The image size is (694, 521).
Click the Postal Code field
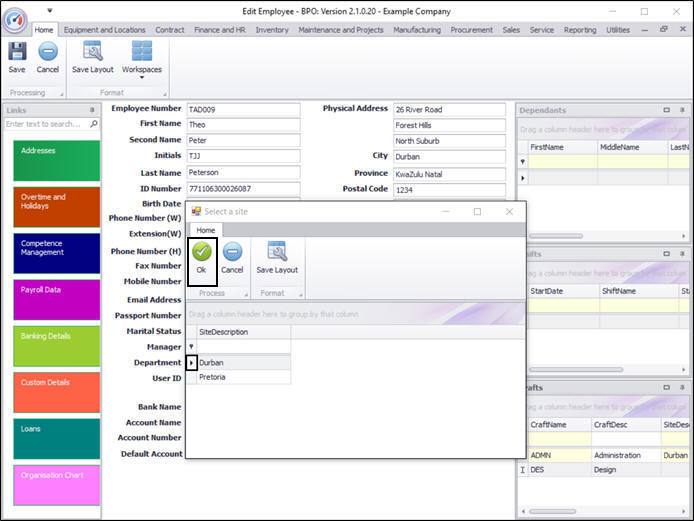[x=449, y=190]
